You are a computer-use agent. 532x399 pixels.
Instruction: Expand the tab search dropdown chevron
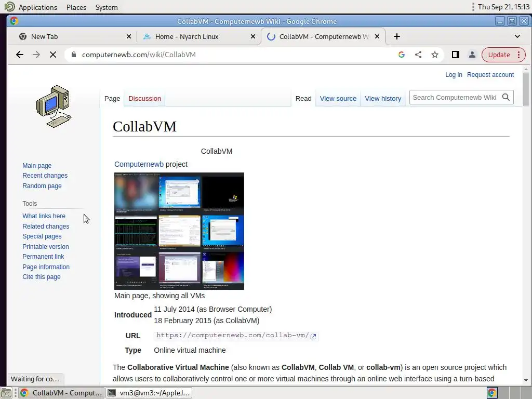click(x=517, y=36)
